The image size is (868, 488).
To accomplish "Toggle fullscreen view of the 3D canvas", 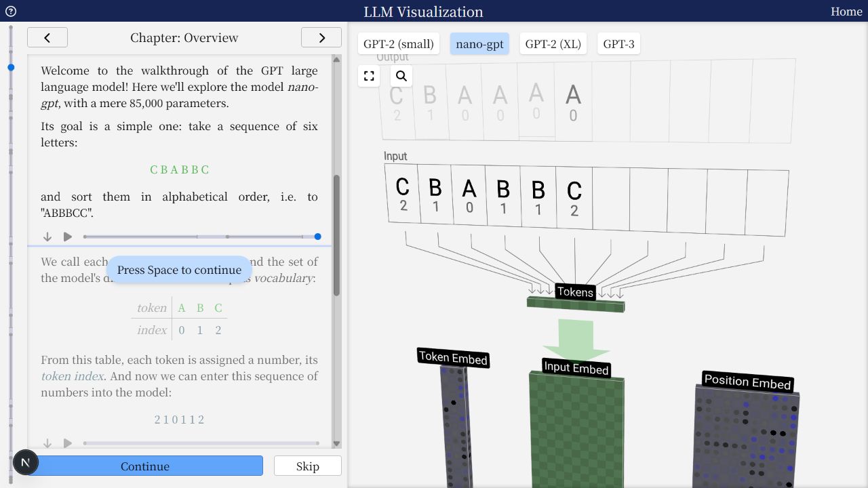I will coord(369,76).
